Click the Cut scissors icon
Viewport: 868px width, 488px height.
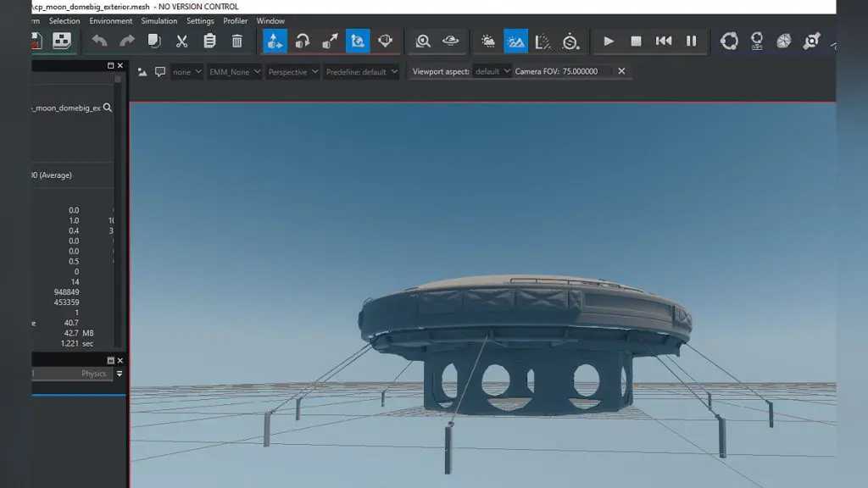(181, 41)
